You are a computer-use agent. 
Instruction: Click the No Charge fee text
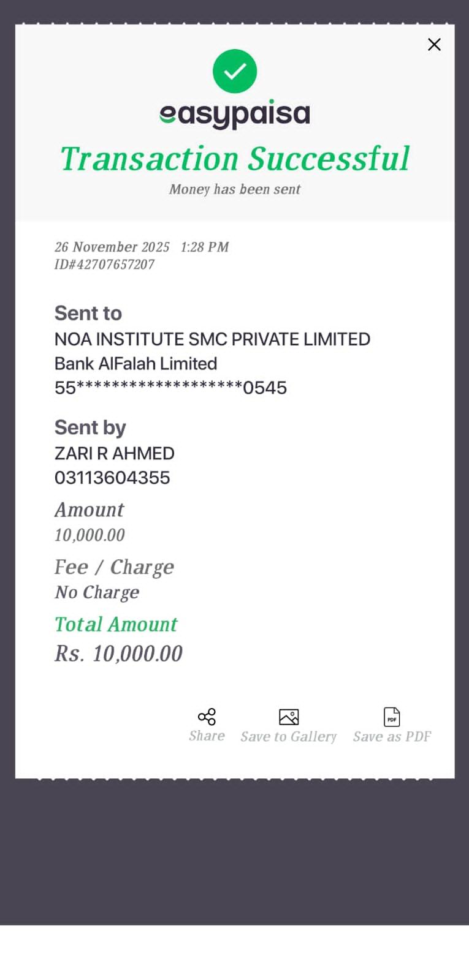tap(97, 592)
